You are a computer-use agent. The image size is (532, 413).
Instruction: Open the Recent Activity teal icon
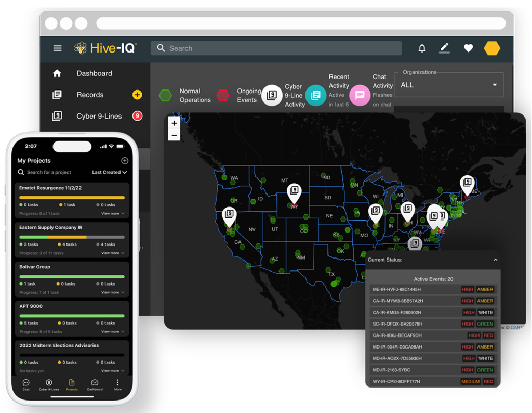point(316,95)
